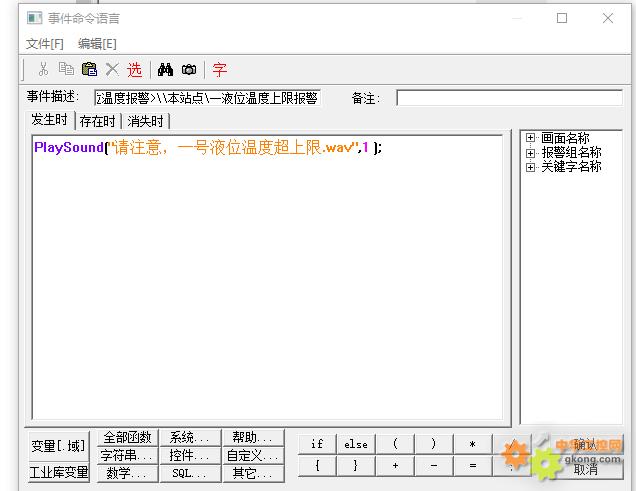Viewport: 636px width, 491px height.
Task: Click in the 备注 input field
Action: coord(508,98)
